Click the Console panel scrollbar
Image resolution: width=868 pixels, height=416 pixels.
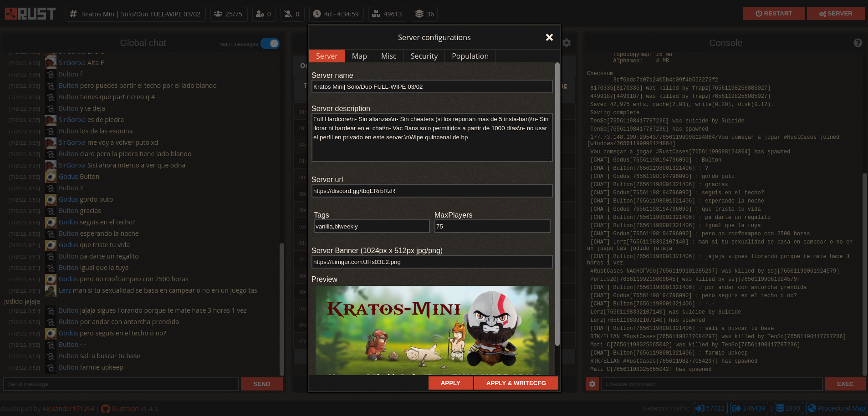click(x=864, y=274)
